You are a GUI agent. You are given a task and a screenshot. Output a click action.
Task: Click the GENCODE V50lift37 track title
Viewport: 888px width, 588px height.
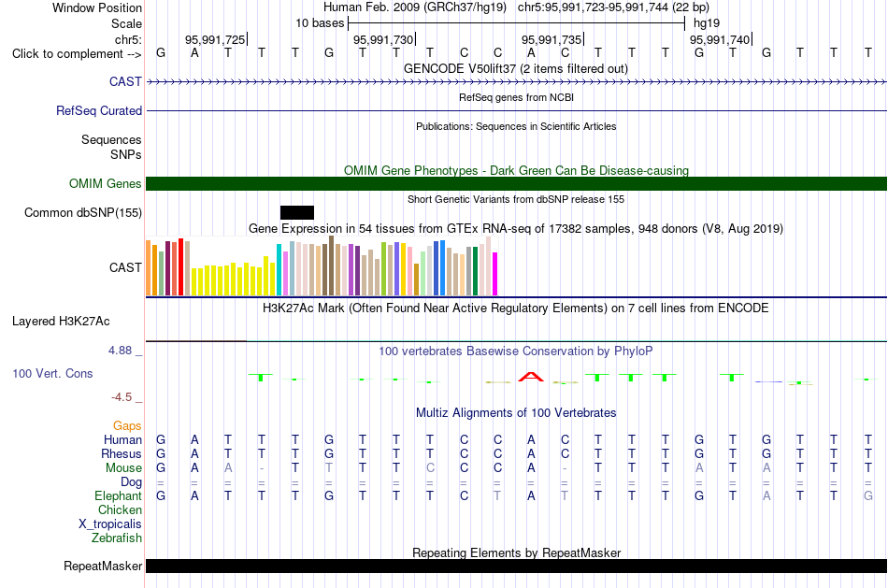(x=516, y=68)
